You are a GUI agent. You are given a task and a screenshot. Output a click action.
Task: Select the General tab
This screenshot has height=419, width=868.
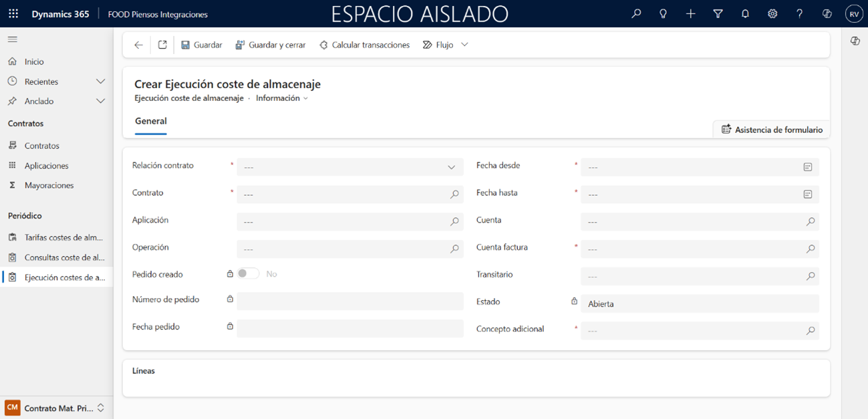[151, 121]
